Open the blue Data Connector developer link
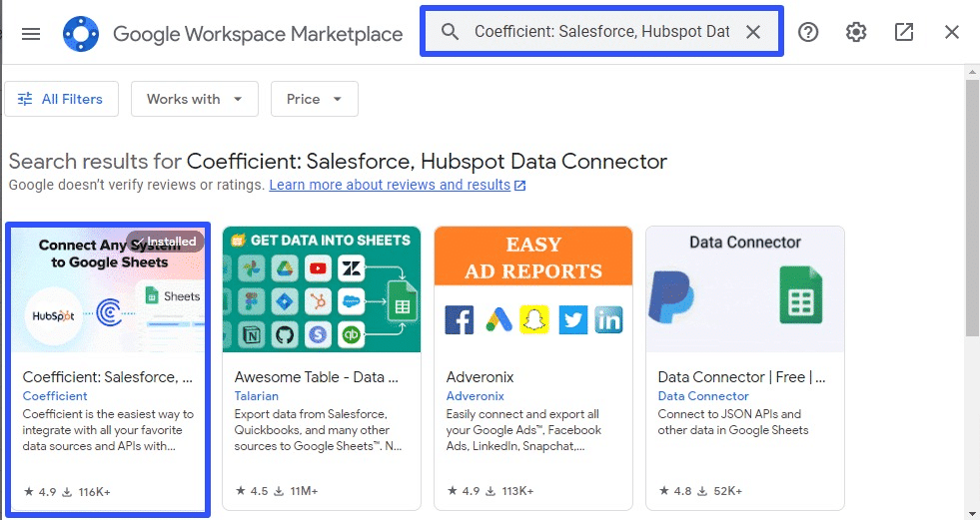The image size is (980, 520). click(x=703, y=396)
